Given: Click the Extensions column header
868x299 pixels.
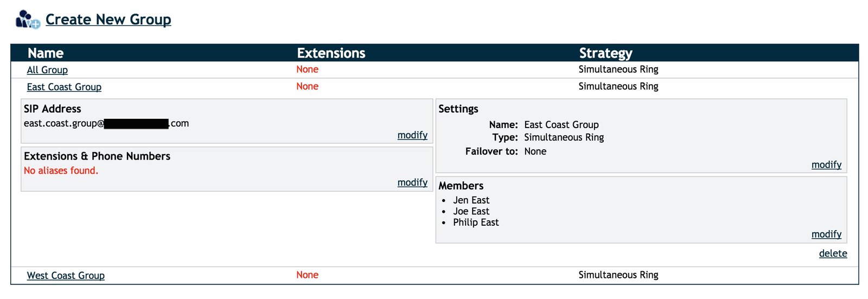Looking at the screenshot, I should pos(331,53).
